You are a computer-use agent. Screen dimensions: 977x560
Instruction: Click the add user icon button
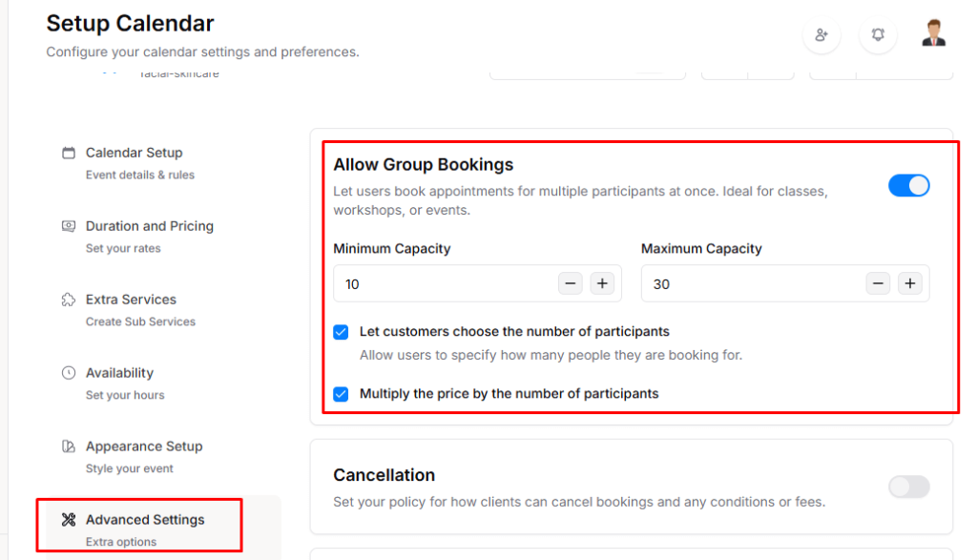(821, 35)
